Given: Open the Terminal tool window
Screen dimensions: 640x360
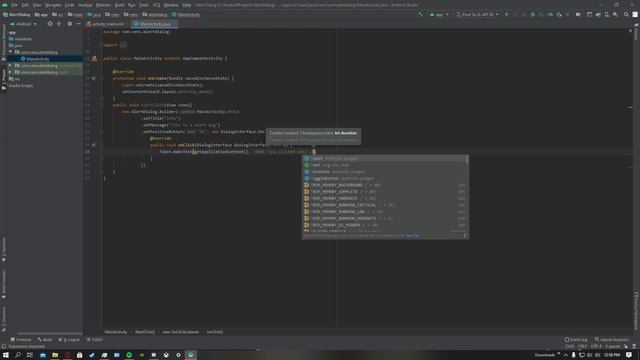Looking at the screenshot, I should [x=20, y=340].
